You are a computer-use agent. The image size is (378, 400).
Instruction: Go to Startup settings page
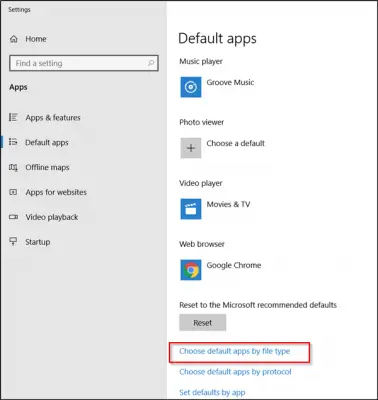click(x=38, y=242)
